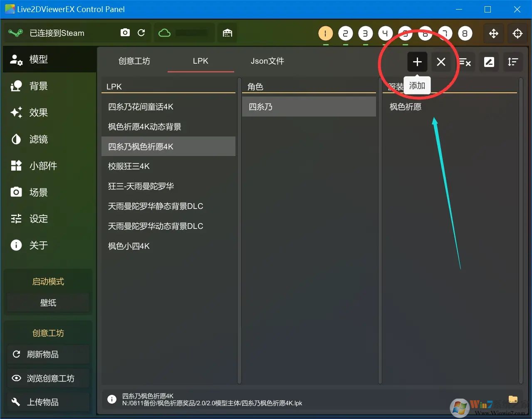Viewport: 532px width, 419px height.
Task: Open cloud sync via the cloud icon
Action: coord(164,32)
